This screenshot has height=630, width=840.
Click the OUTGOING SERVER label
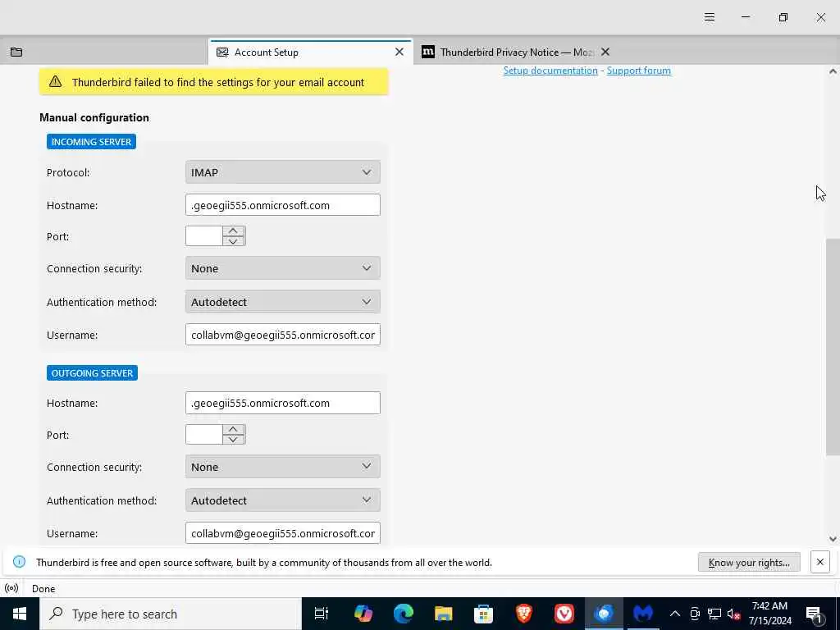coord(92,373)
